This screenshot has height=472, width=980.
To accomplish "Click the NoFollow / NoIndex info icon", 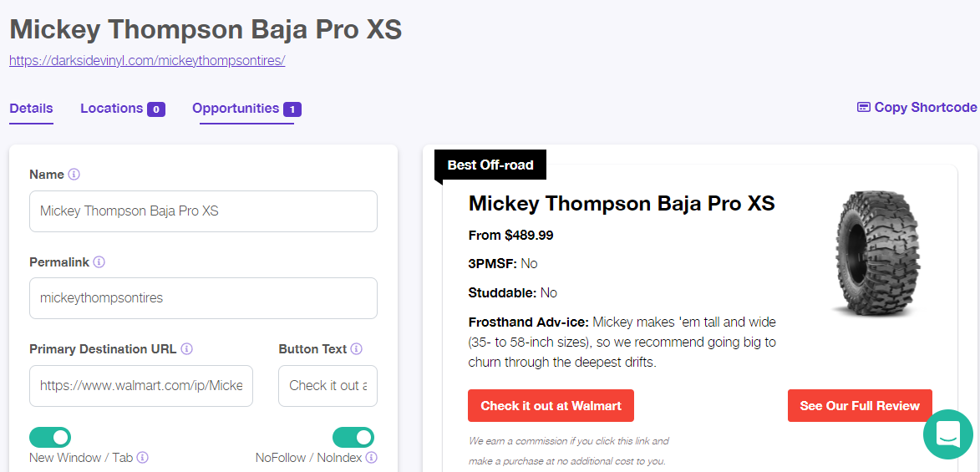I will pos(371,458).
